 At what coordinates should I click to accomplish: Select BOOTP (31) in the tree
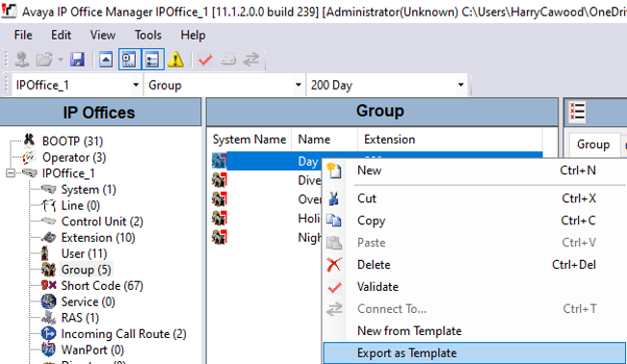[x=72, y=142]
